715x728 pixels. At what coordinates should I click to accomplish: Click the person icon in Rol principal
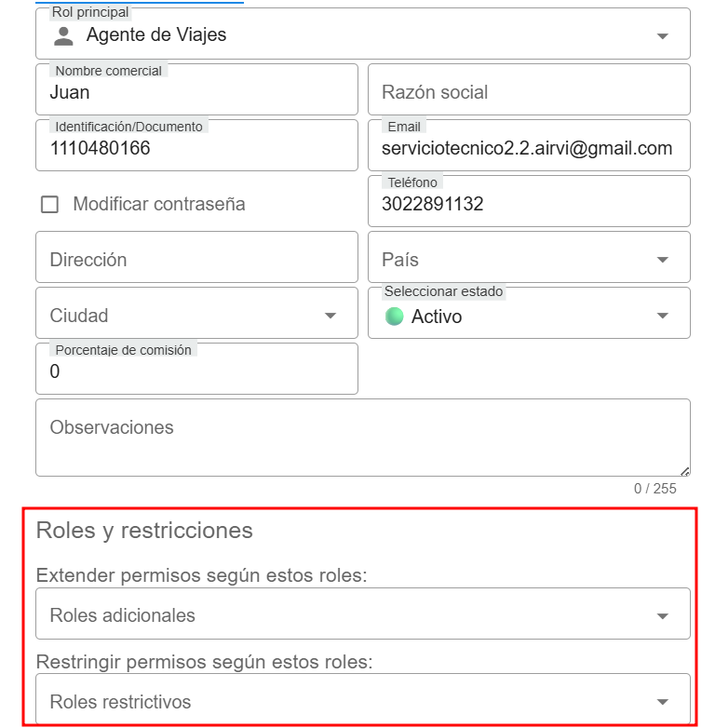pyautogui.click(x=63, y=36)
